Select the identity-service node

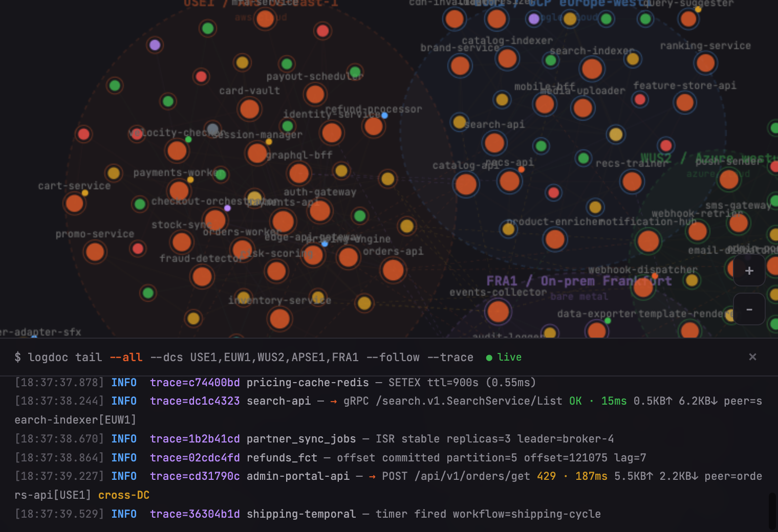(x=332, y=133)
